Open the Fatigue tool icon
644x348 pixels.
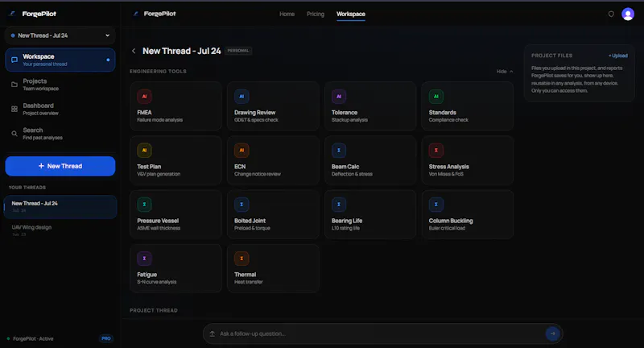coord(144,259)
